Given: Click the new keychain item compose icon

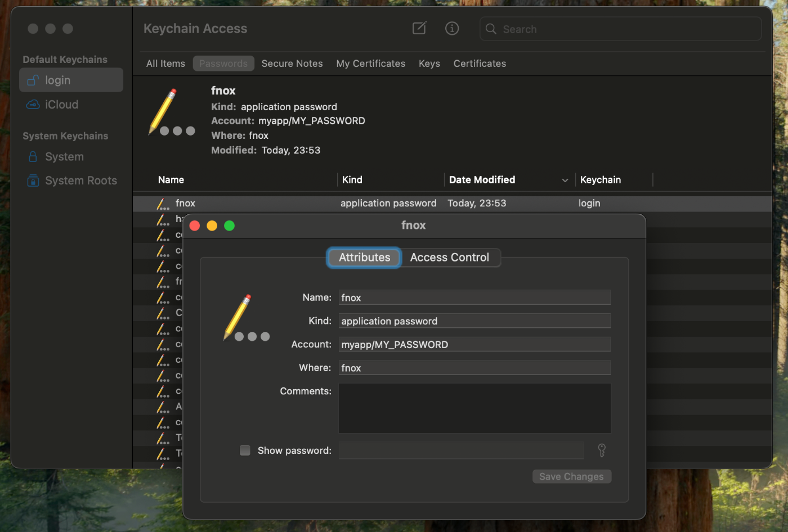Looking at the screenshot, I should coord(419,28).
